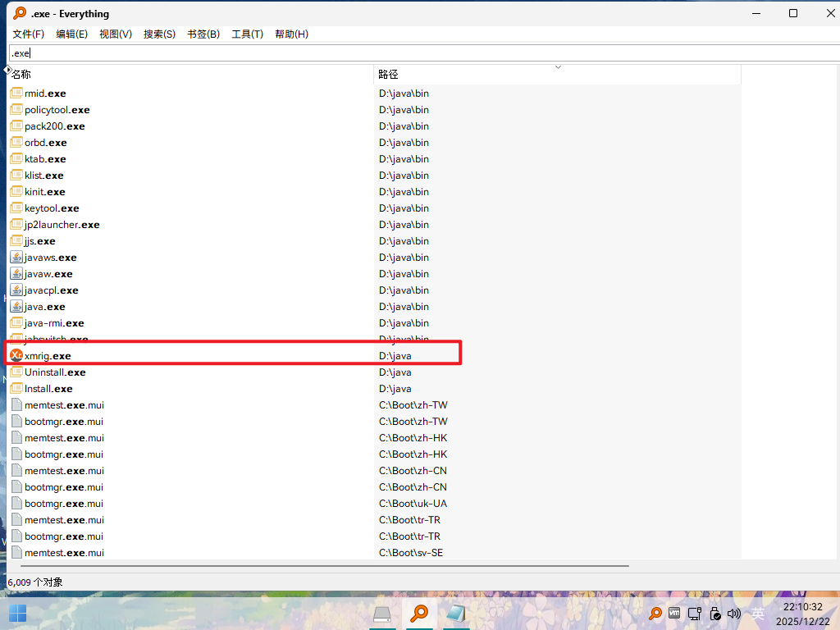Sort by the 路径 column header
The width and height of the screenshot is (840, 630).
tap(556, 74)
